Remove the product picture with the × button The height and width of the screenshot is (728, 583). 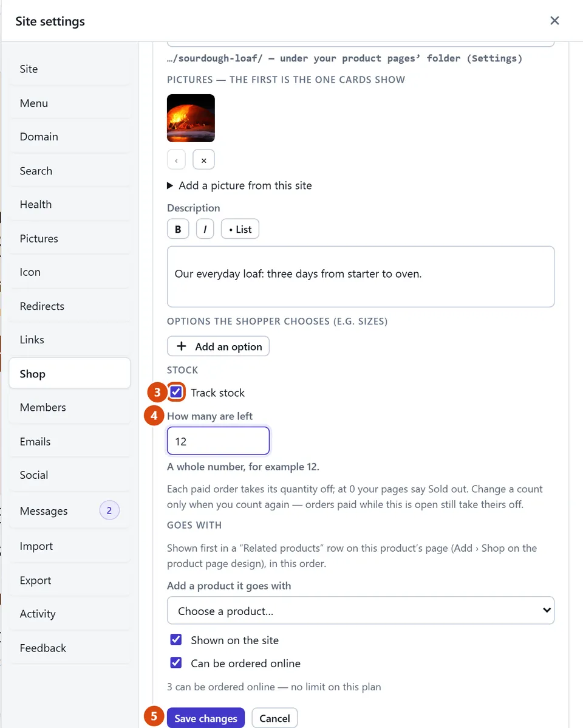click(203, 160)
